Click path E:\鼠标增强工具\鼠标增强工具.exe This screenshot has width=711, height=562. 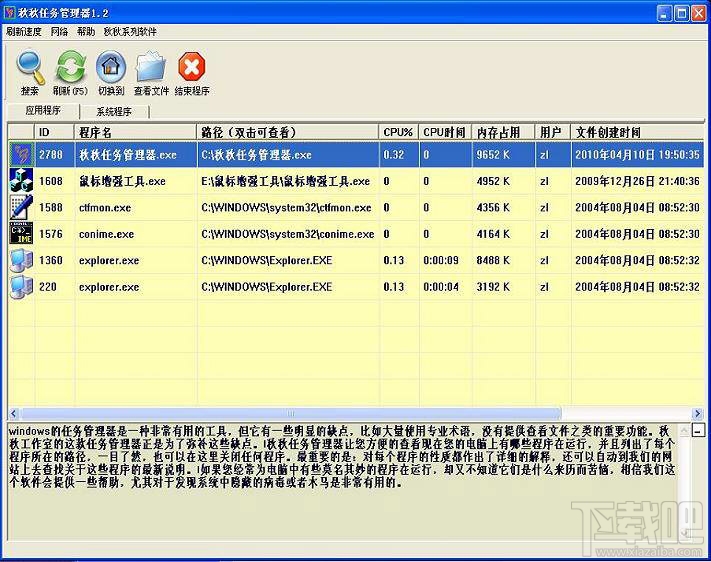[286, 181]
